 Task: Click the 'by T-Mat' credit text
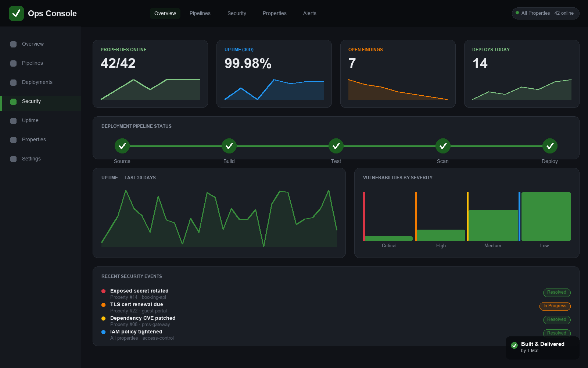(530, 351)
